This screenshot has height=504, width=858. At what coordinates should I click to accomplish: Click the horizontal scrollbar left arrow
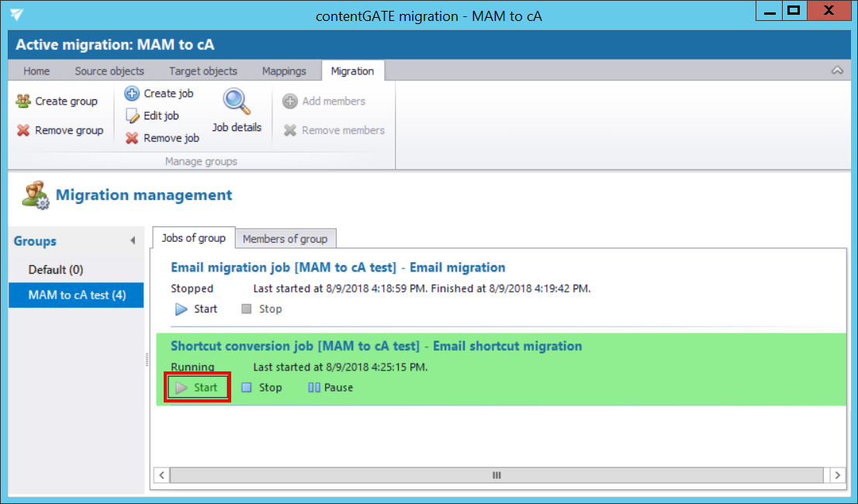tap(161, 475)
